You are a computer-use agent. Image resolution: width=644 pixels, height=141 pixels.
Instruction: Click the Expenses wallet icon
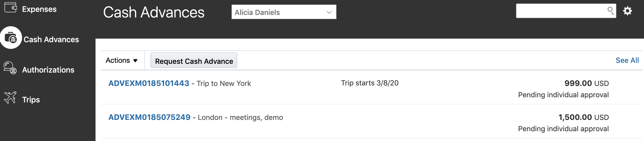point(11,7)
